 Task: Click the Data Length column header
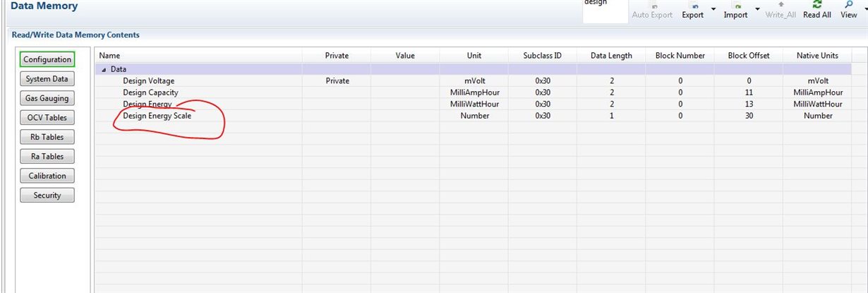pos(611,55)
